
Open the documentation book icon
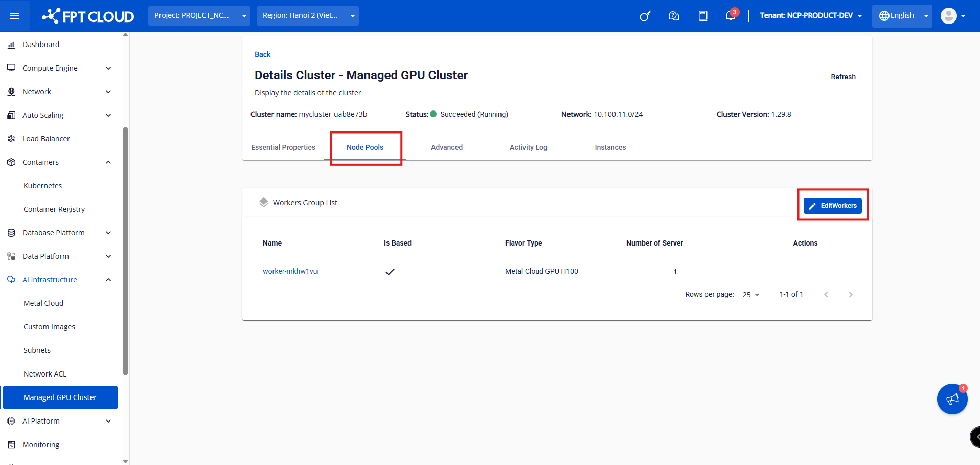tap(703, 16)
